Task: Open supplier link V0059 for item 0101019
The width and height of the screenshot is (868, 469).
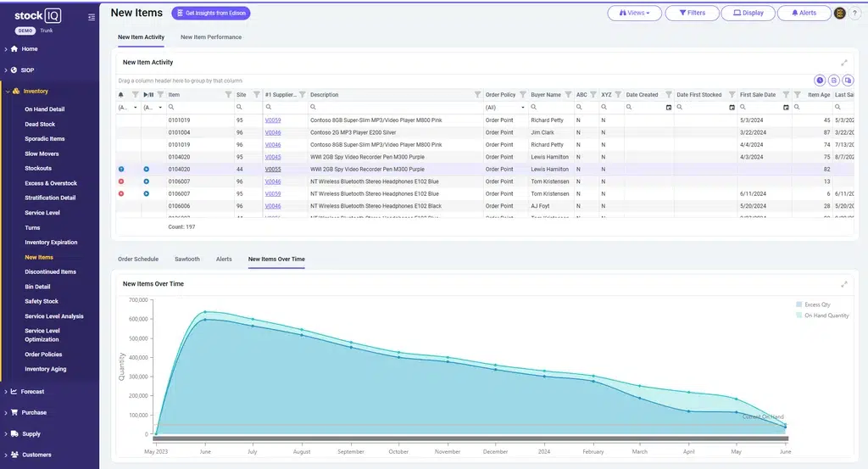Action: (x=273, y=120)
